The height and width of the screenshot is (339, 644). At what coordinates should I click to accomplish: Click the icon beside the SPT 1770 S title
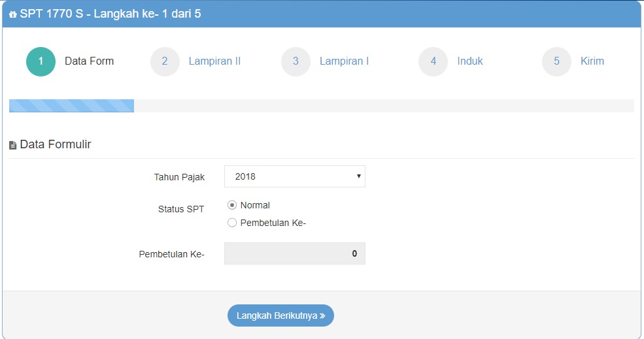(13, 14)
